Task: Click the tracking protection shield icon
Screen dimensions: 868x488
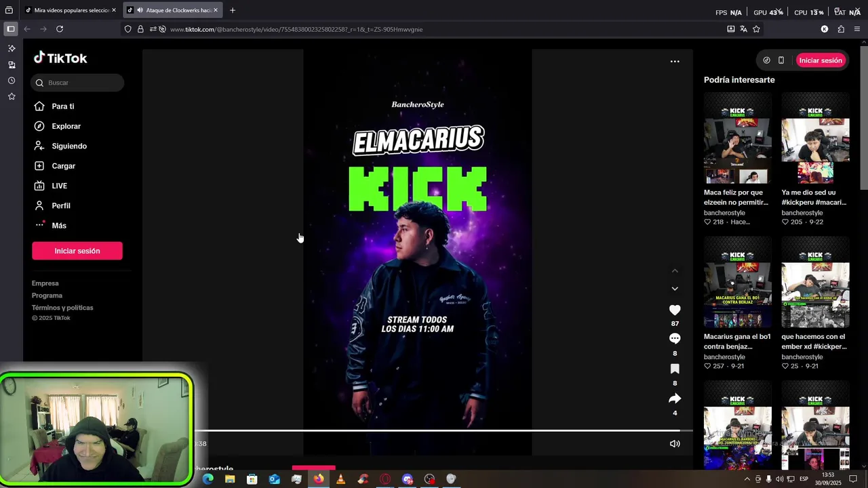Action: (127, 29)
